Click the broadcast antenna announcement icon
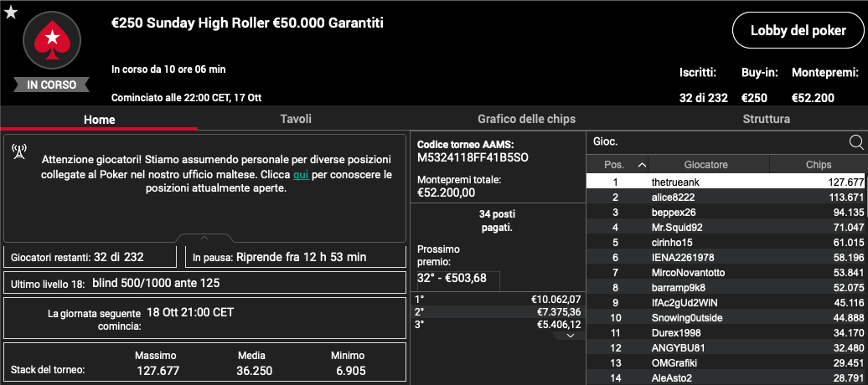This screenshot has width=868, height=385. [18, 152]
